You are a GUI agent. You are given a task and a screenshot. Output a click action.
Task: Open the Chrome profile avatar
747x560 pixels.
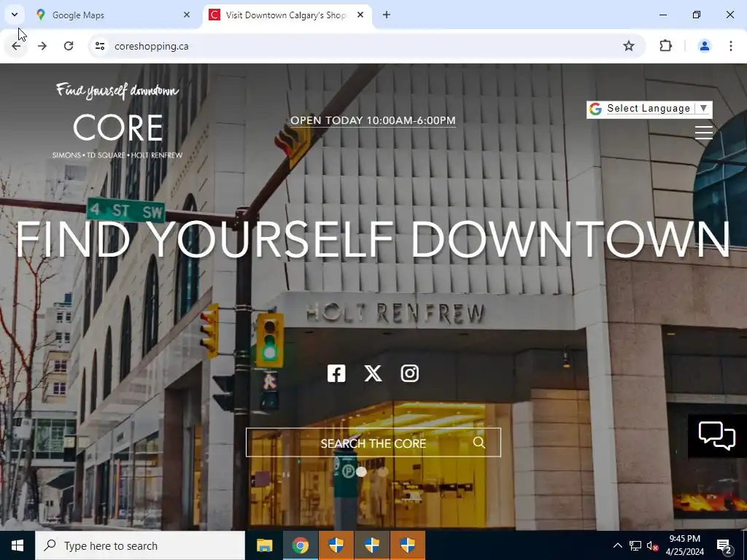(x=704, y=46)
